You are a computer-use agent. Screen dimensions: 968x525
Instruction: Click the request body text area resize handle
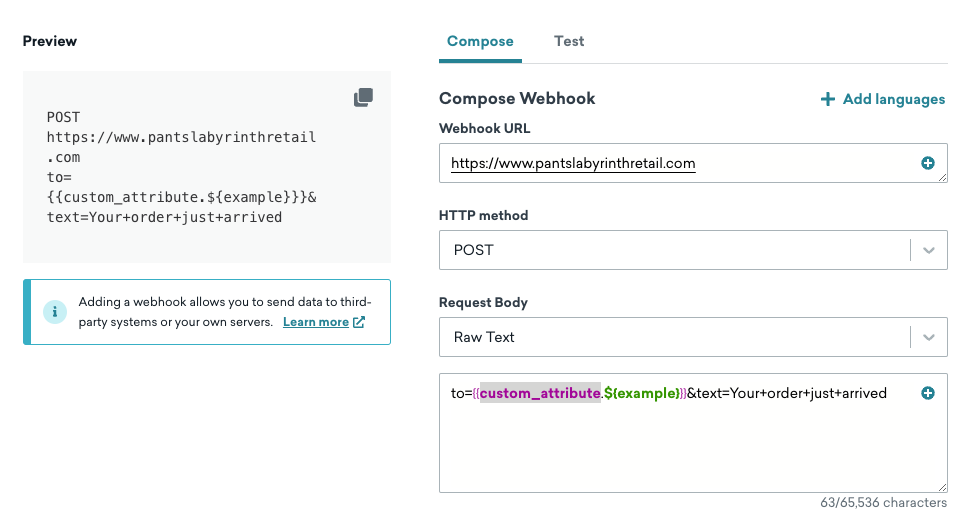[x=942, y=487]
